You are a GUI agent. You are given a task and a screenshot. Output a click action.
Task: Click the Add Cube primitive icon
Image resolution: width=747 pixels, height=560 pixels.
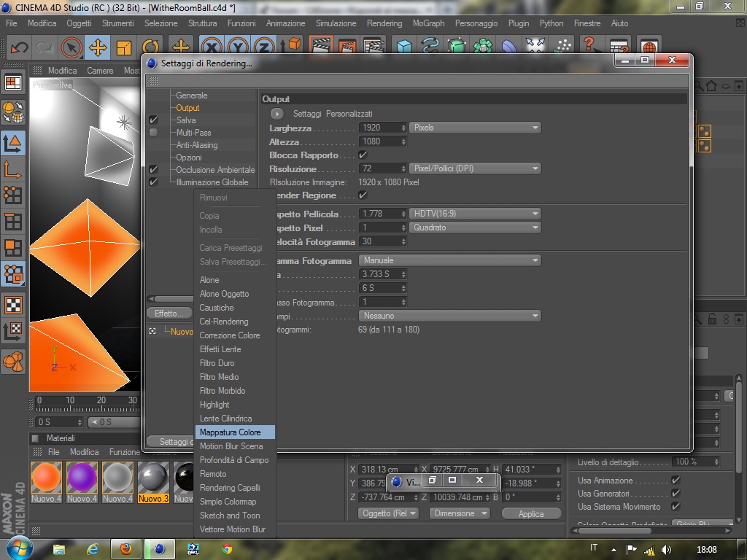click(x=404, y=47)
